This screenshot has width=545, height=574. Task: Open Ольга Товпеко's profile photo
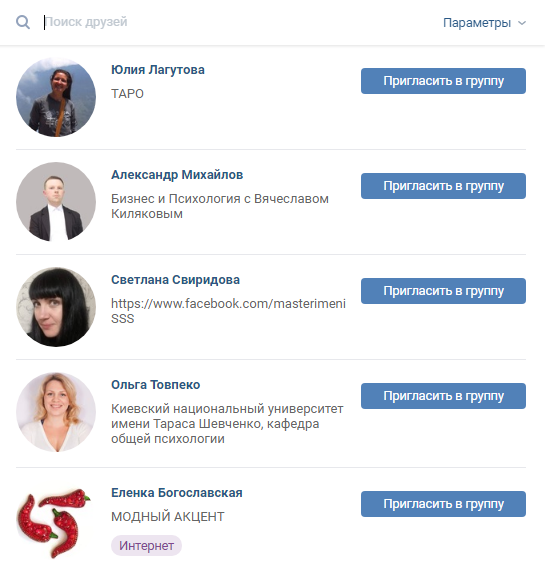56,412
